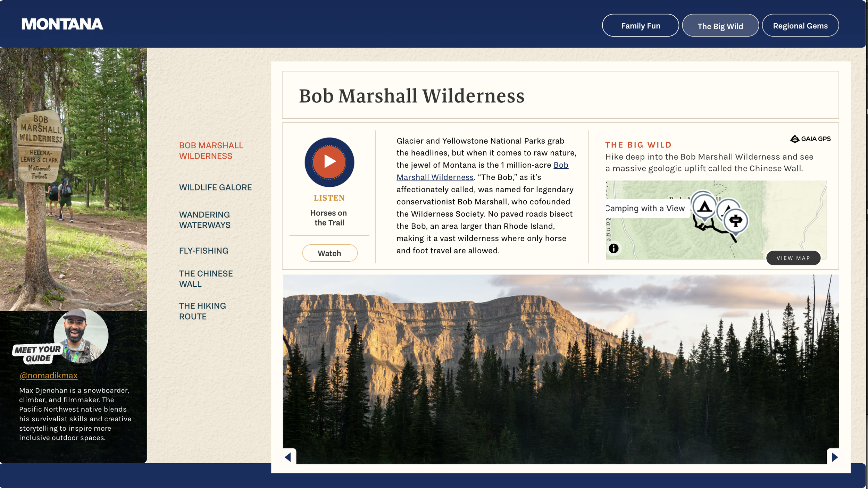868x489 pixels.
Task: Play the Horses on the Trail audio
Action: coord(329,162)
